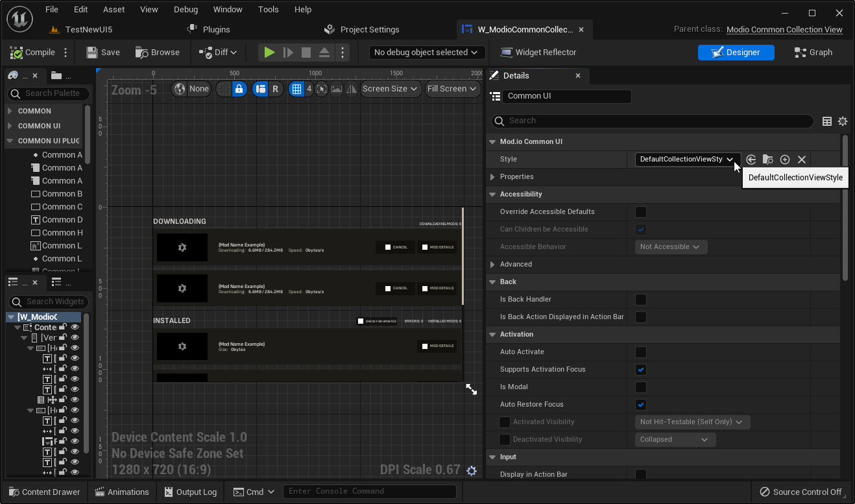Toggle grid snapping icon
855x504 pixels.
tap(296, 89)
